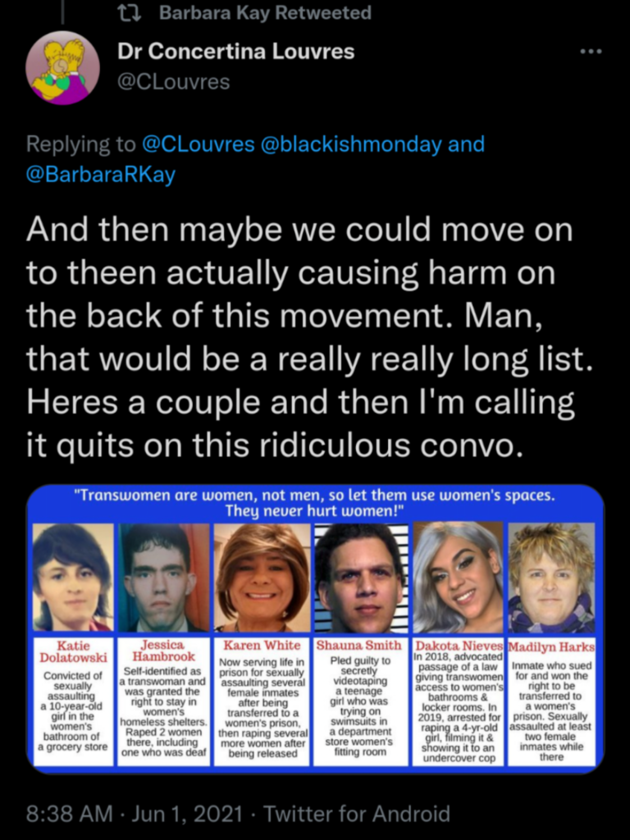Open the @blackishmonday mention
Viewport: 630px width, 840px height.
pyautogui.click(x=351, y=144)
